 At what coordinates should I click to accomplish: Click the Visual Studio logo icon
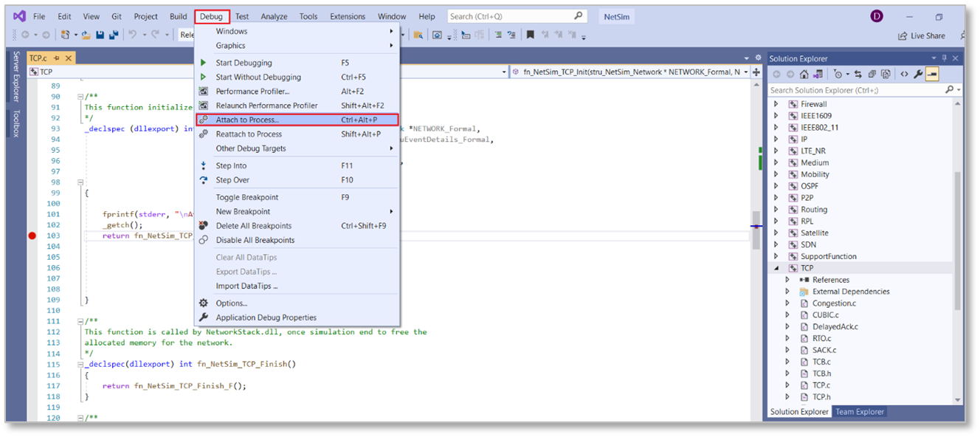pos(20,16)
